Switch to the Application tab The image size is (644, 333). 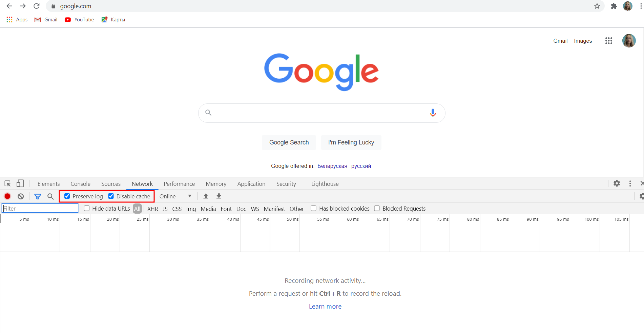pos(251,184)
